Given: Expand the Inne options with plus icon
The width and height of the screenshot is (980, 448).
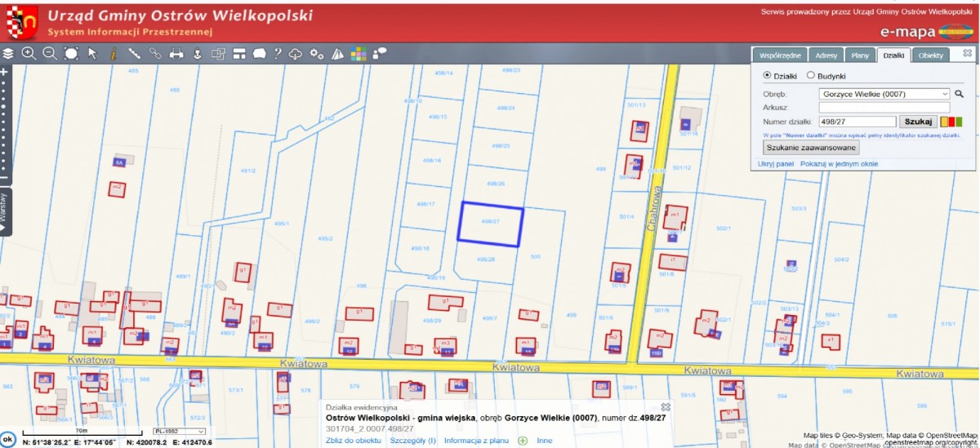Looking at the screenshot, I should 523,441.
